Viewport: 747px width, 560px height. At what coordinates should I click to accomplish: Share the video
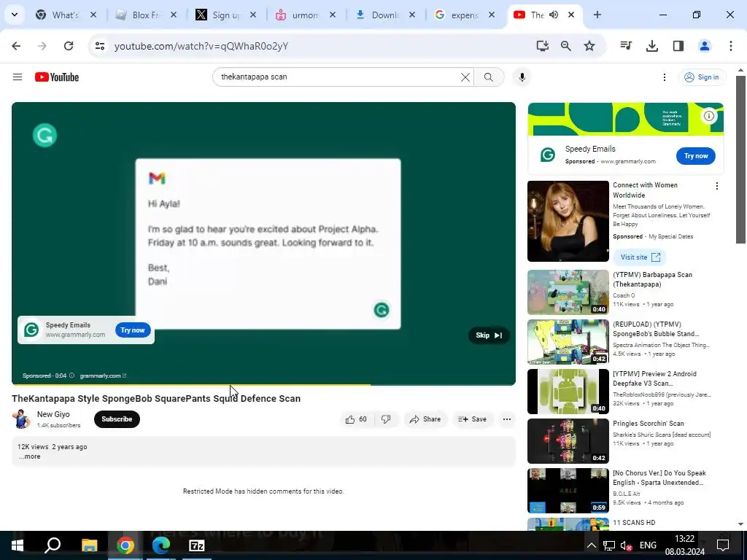[425, 419]
